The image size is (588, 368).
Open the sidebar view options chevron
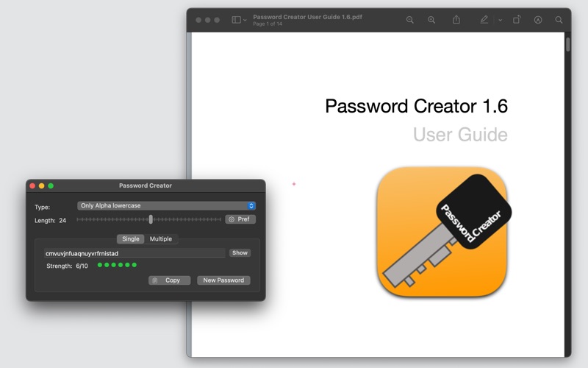click(x=245, y=21)
